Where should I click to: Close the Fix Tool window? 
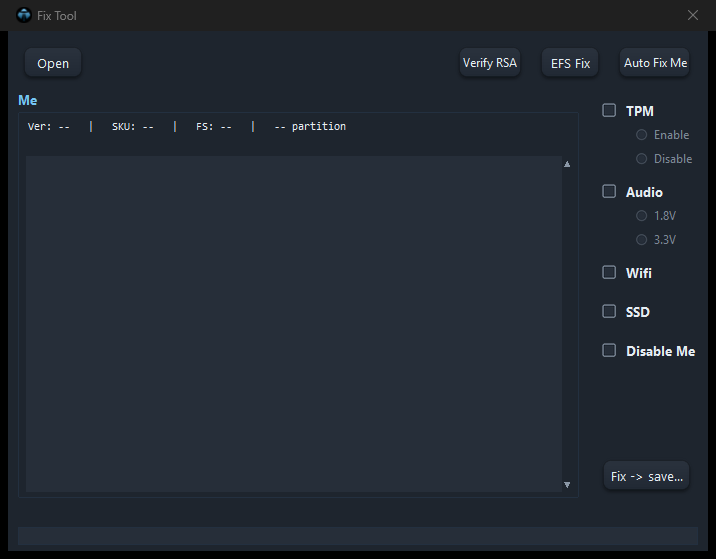(x=693, y=16)
